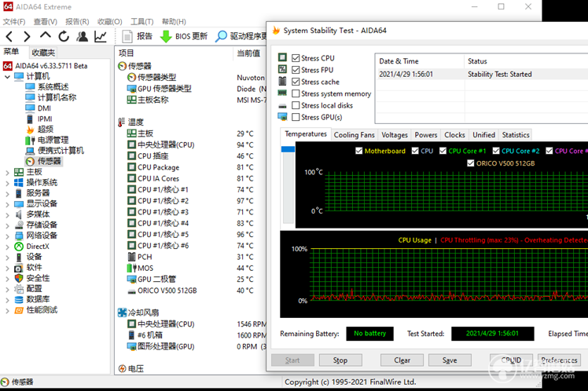This screenshot has width=588, height=391.
Task: Switch to the Voltages tab
Action: pyautogui.click(x=395, y=135)
